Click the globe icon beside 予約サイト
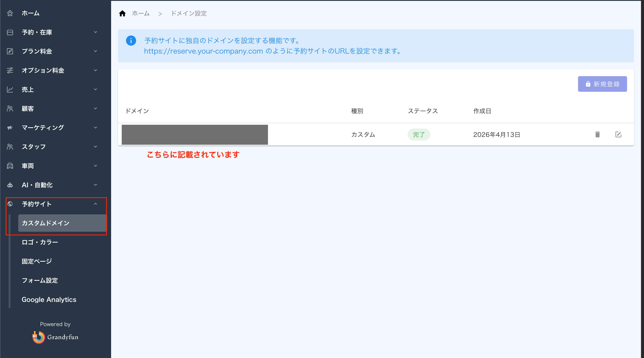This screenshot has height=358, width=644. pyautogui.click(x=10, y=204)
